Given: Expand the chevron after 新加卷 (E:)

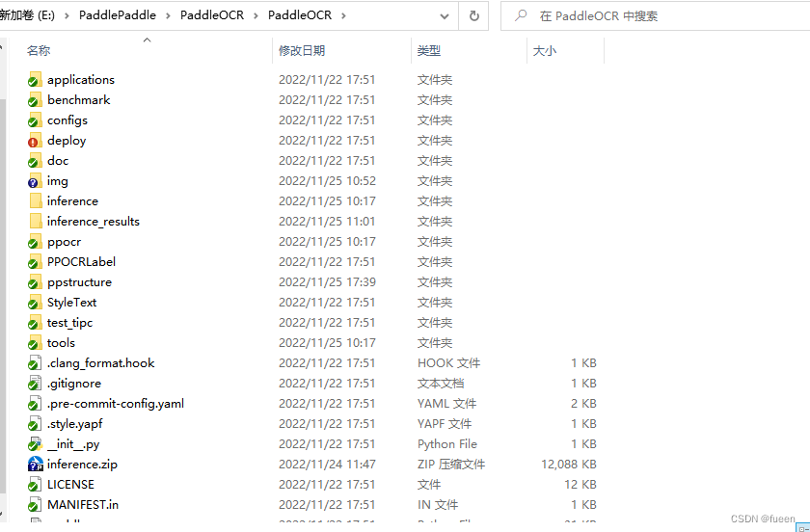Looking at the screenshot, I should pos(67,16).
